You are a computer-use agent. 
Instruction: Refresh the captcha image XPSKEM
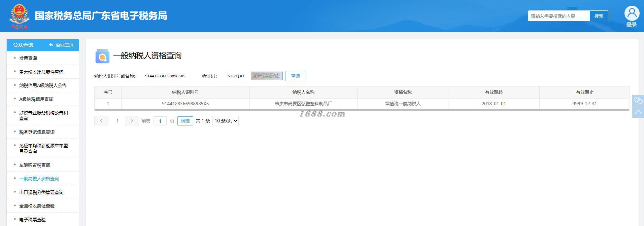click(x=267, y=76)
